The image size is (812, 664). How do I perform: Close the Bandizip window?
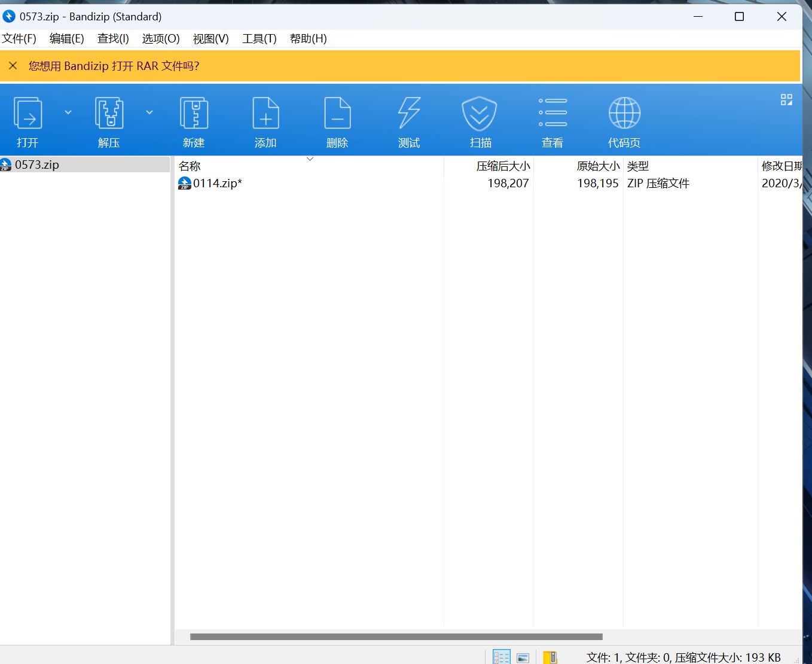[x=782, y=16]
